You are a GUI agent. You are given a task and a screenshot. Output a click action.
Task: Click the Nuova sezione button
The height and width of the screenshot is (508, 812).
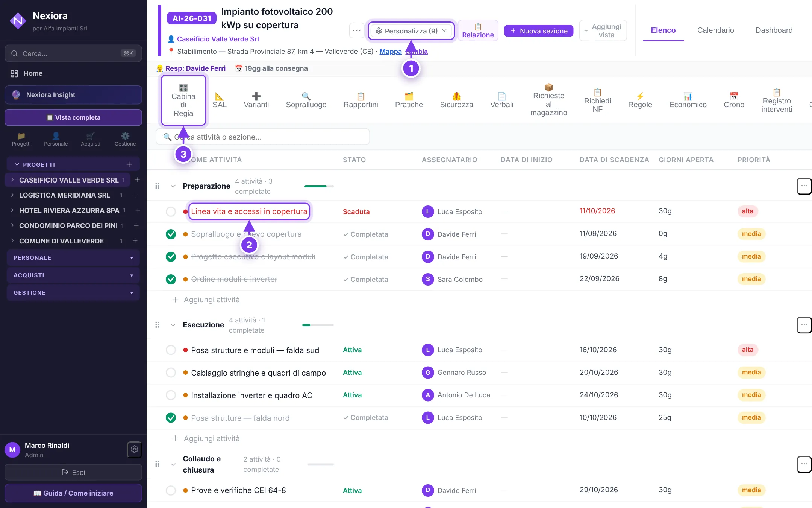click(x=539, y=31)
